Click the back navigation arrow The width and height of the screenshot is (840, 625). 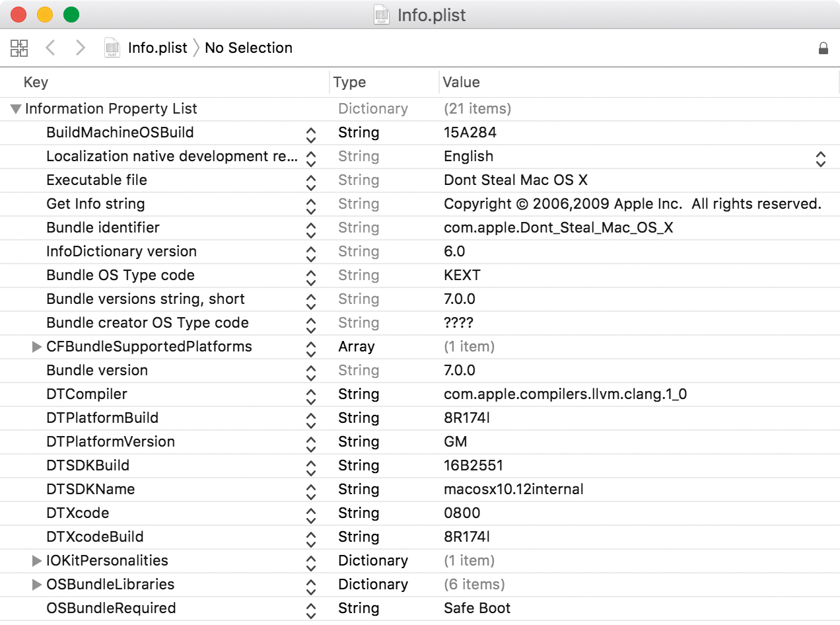coord(50,48)
